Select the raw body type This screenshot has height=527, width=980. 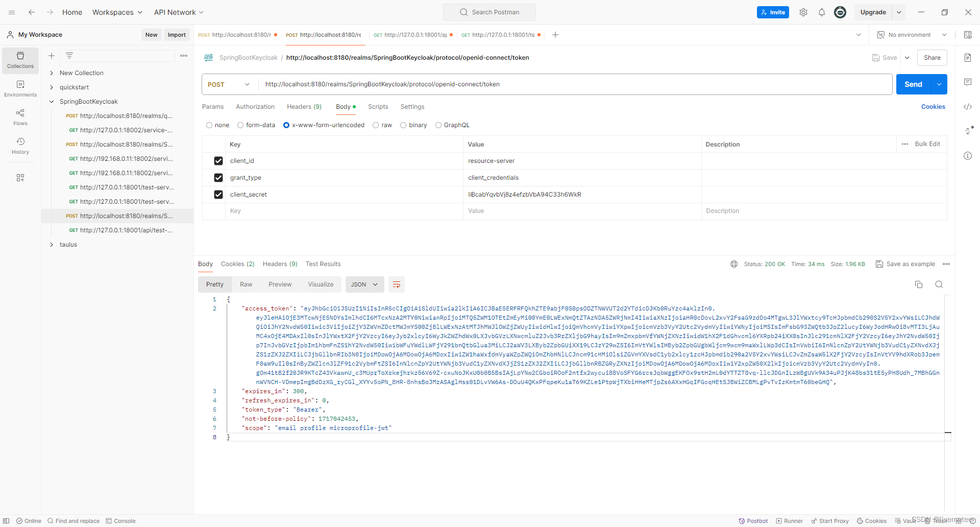(376, 125)
